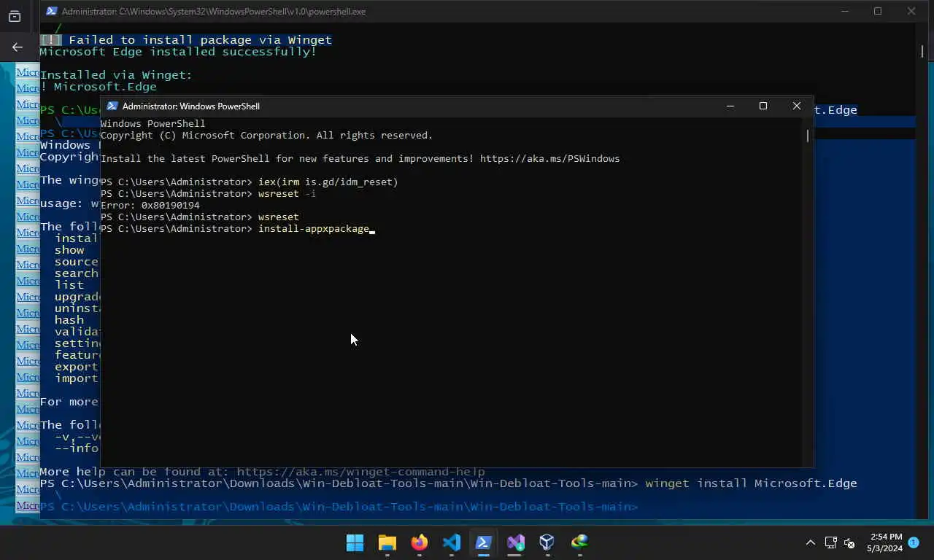
Task: Click 'winget install Microsoft.Edge' command text
Action: coord(752,483)
